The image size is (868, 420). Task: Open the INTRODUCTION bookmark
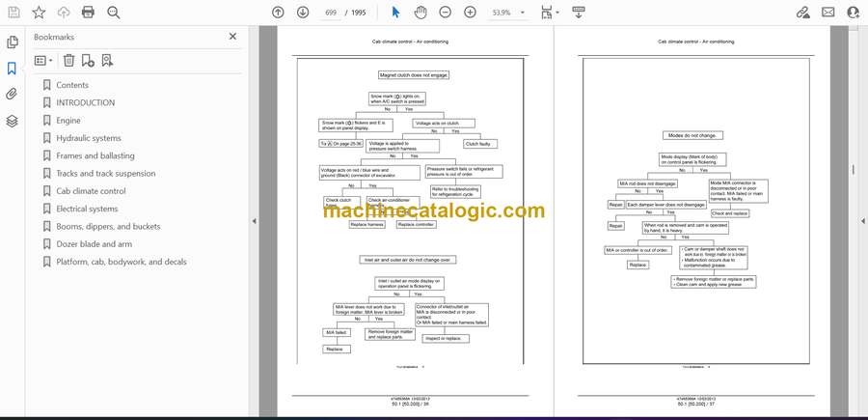pyautogui.click(x=85, y=102)
